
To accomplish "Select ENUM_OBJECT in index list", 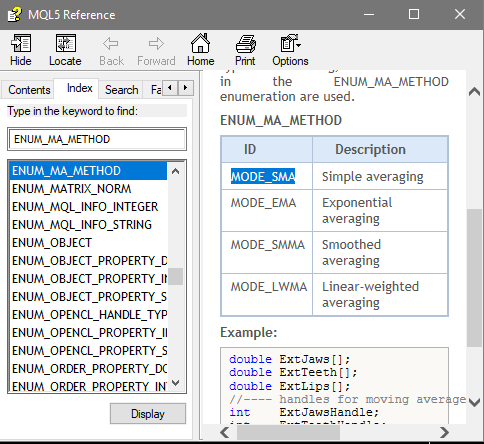I will 89,243.
